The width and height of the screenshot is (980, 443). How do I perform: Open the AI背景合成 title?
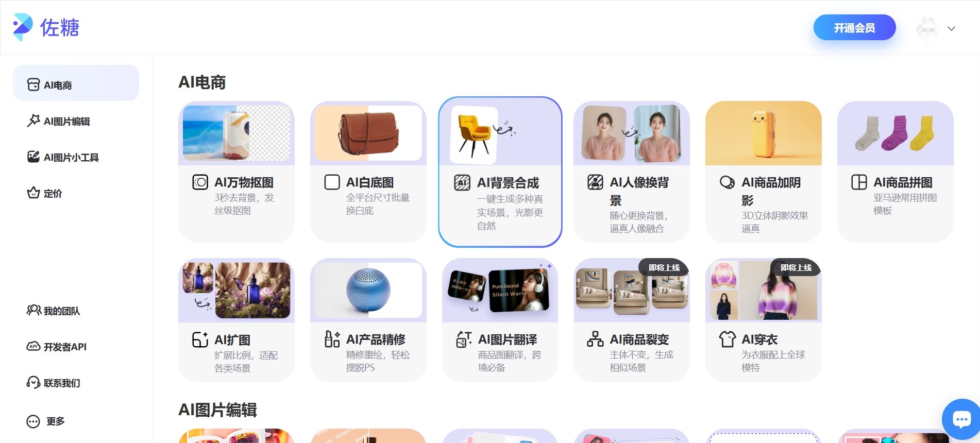tap(508, 183)
